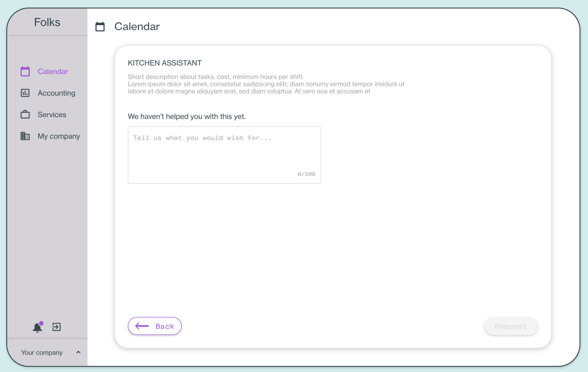
Task: Click the Calendar page title
Action: click(137, 27)
